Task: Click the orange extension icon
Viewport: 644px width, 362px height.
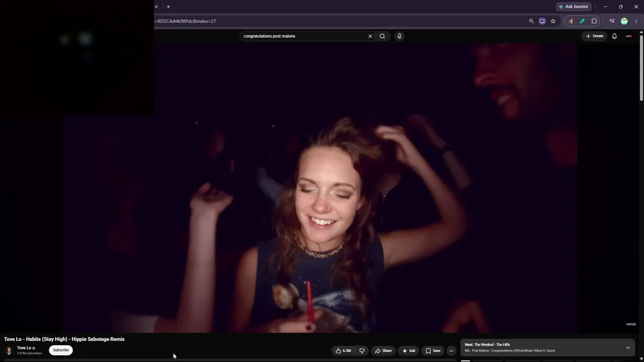Action: click(x=571, y=21)
